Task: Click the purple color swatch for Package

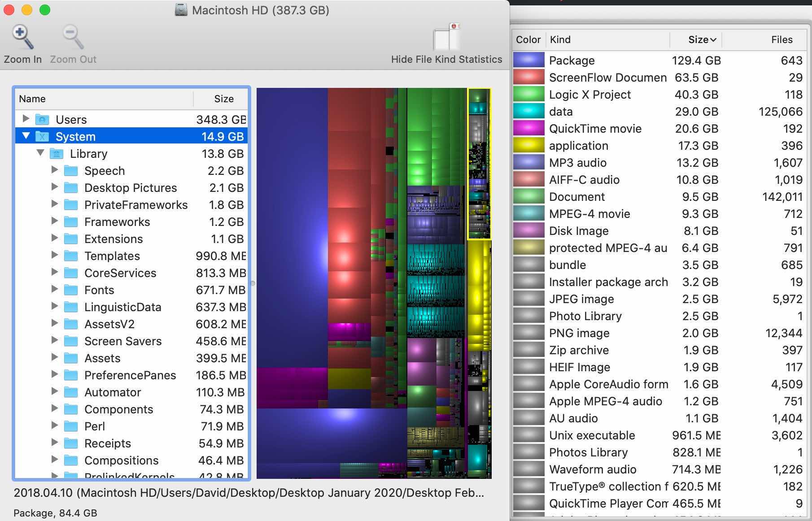Action: pos(528,60)
